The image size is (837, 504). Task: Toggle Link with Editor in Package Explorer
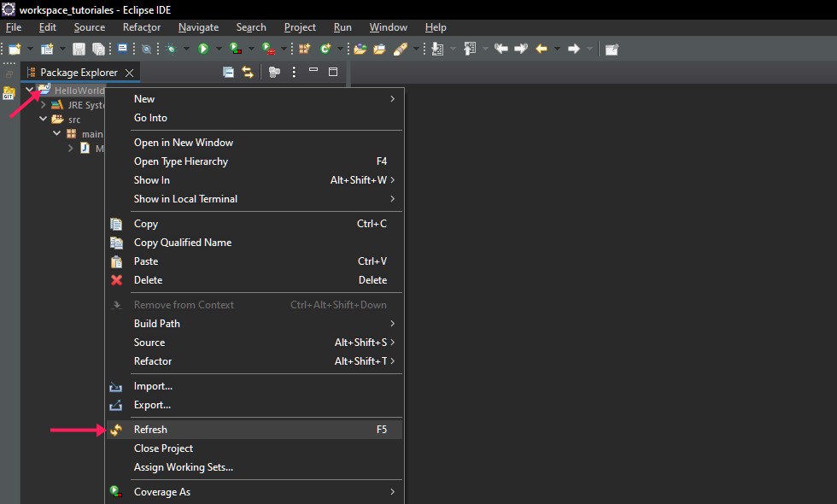pos(248,73)
